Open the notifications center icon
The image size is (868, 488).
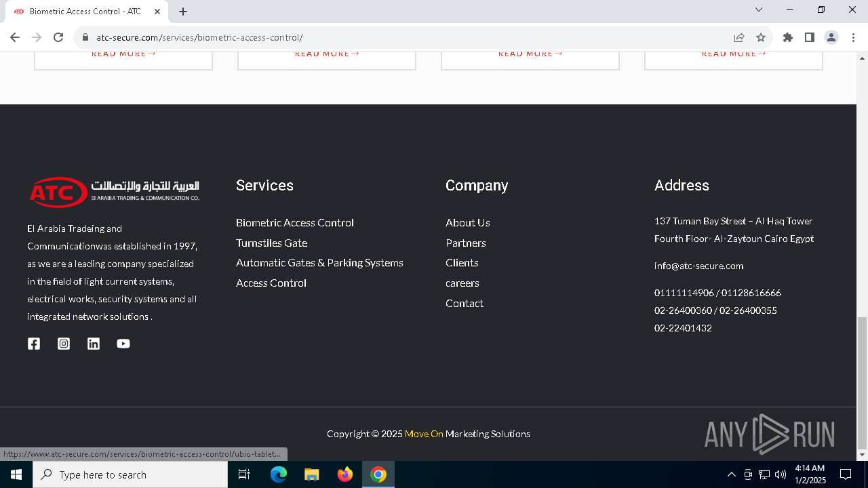[846, 474]
